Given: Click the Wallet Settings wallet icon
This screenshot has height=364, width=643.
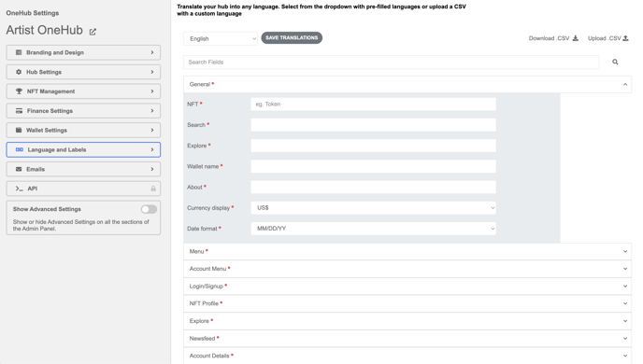Looking at the screenshot, I should tap(19, 131).
